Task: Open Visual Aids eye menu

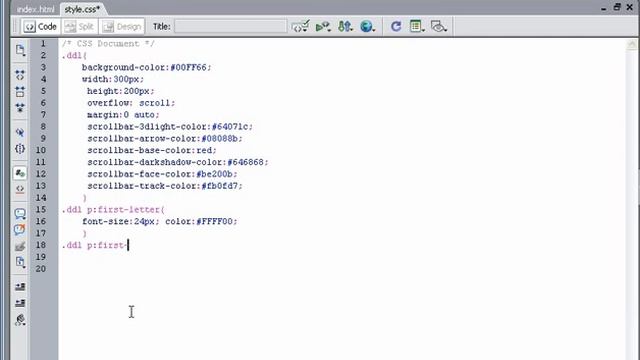Action: 439,27
